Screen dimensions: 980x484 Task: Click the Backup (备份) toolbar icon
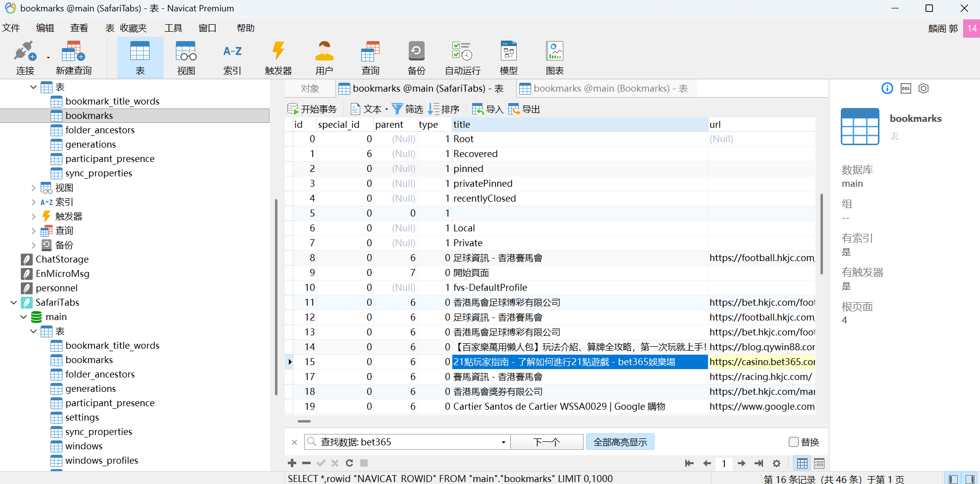416,58
